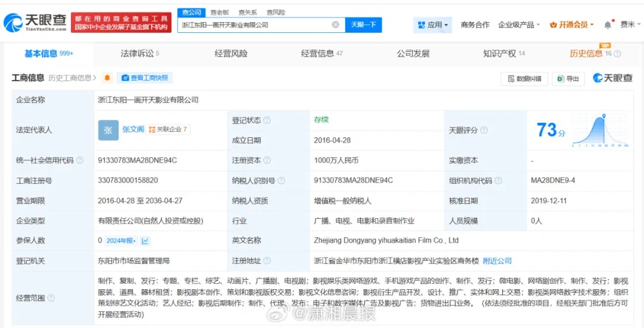Click the help icon next to 统一社会信用代码
644x328 pixels.
[80, 160]
